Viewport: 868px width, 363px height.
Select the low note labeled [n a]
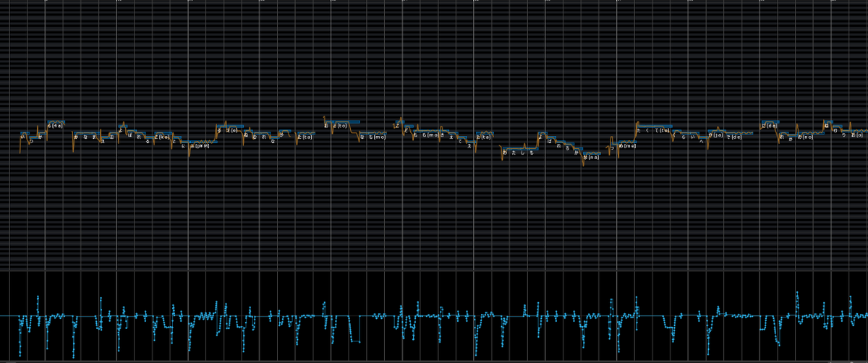click(x=592, y=153)
